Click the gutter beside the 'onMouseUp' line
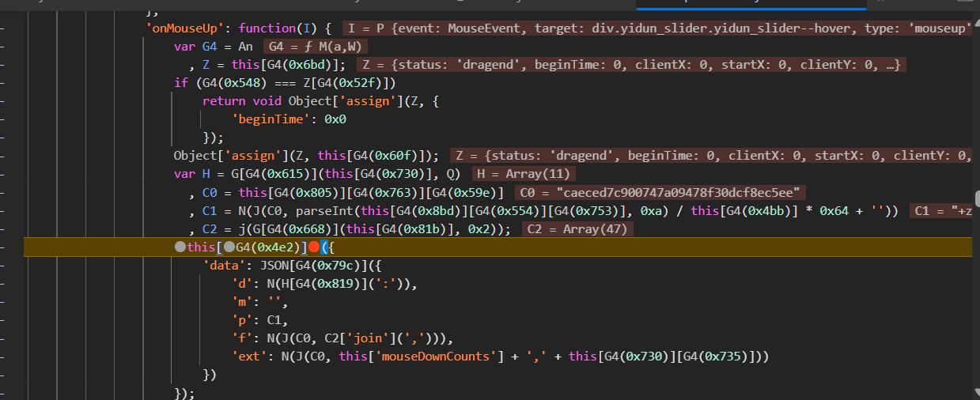980x400 pixels. click(6, 29)
